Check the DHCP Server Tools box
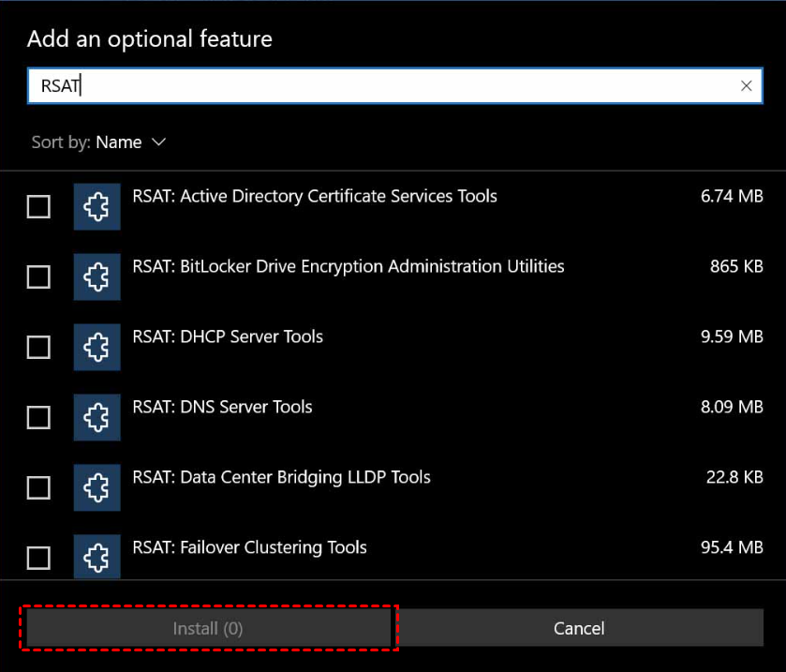The height and width of the screenshot is (672, 786). click(38, 347)
